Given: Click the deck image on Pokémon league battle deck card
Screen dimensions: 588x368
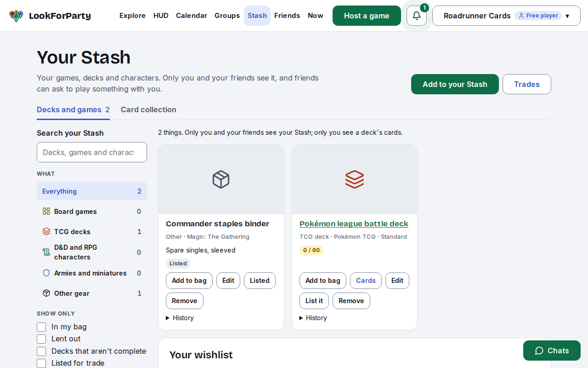Looking at the screenshot, I should [x=355, y=179].
